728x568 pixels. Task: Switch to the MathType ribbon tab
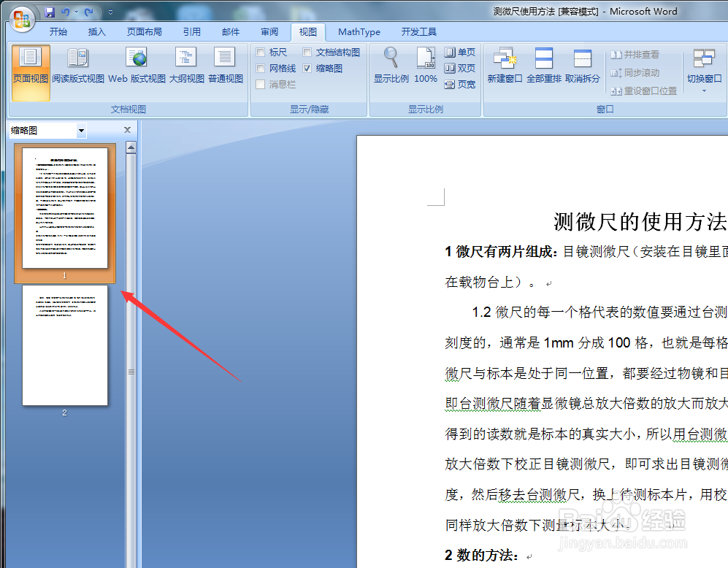tap(359, 31)
